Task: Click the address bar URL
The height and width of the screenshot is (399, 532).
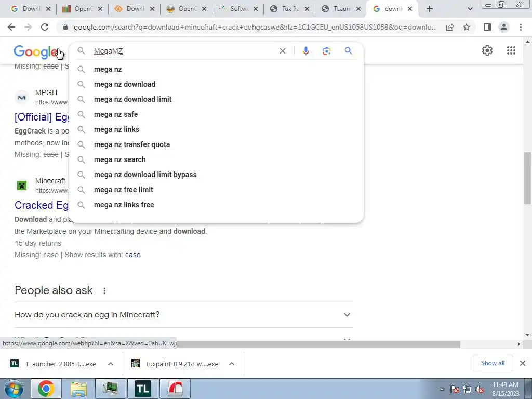Action: (255, 27)
